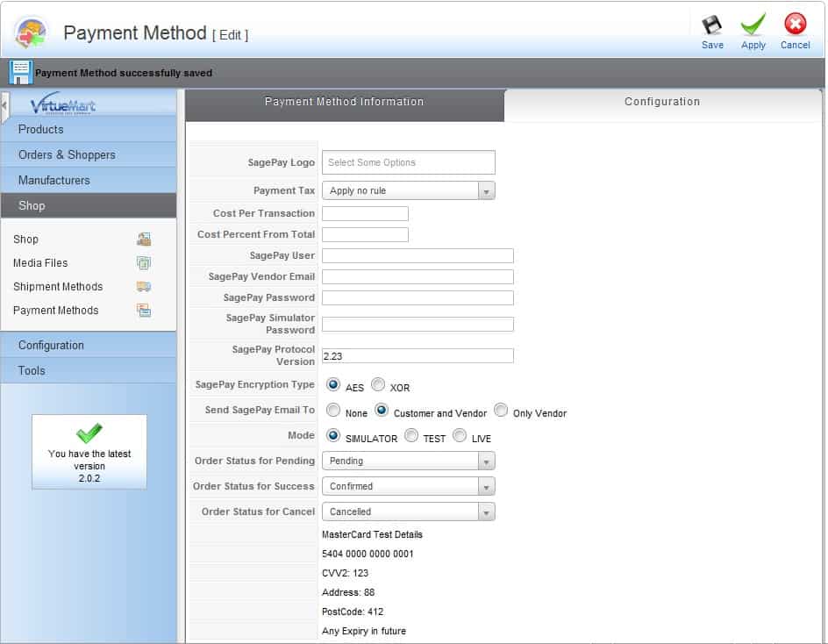Choose None for SagePay email

pyautogui.click(x=333, y=410)
